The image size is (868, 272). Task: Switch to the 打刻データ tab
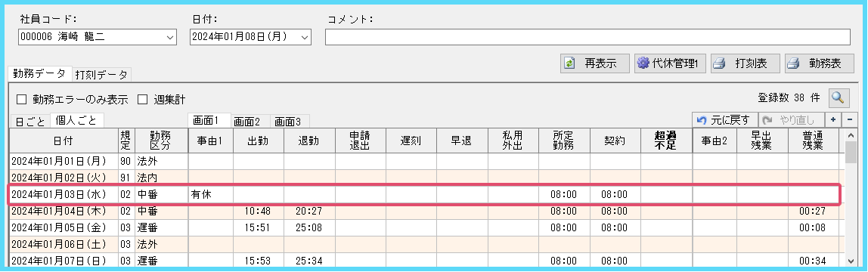[x=102, y=75]
